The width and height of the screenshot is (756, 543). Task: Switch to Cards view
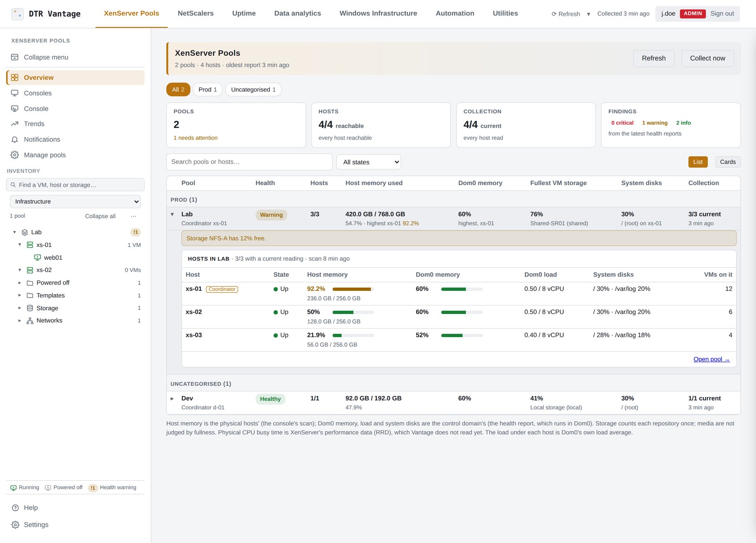[728, 162]
